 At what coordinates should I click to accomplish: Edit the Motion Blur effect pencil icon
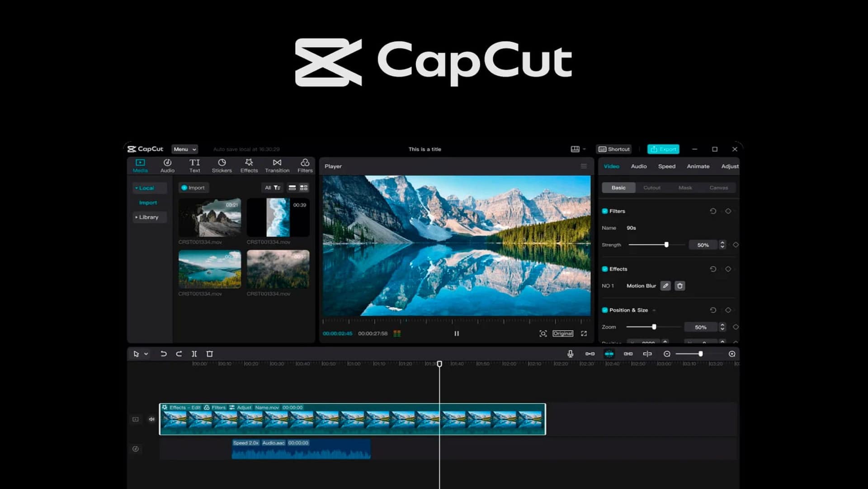coord(665,286)
